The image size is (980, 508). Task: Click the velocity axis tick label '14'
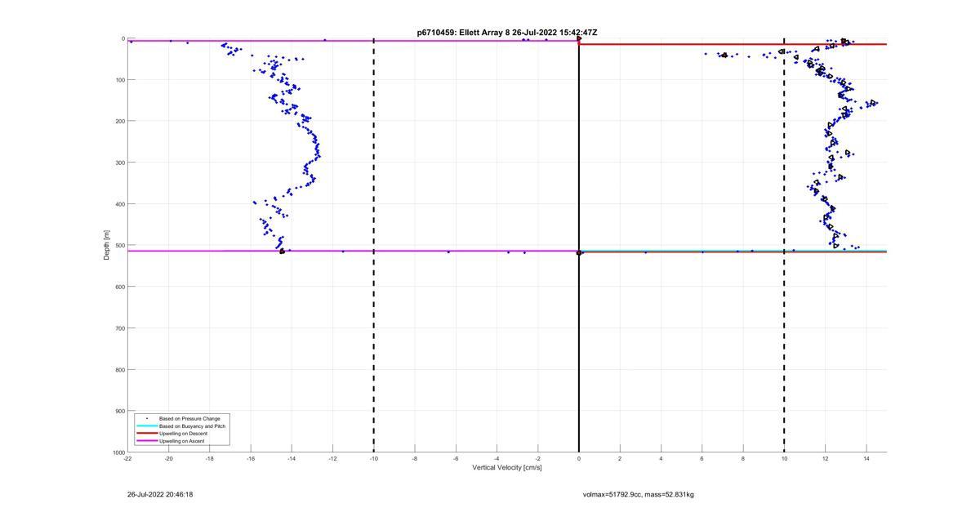866,459
